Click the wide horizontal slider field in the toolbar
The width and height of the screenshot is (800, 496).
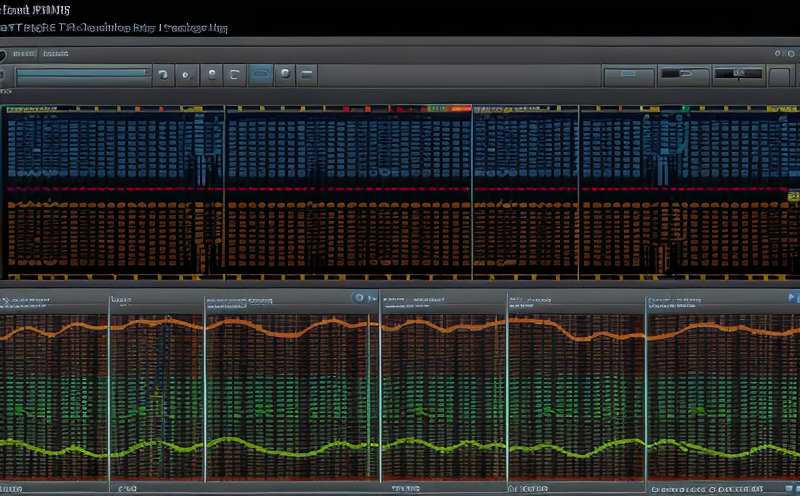coord(82,75)
